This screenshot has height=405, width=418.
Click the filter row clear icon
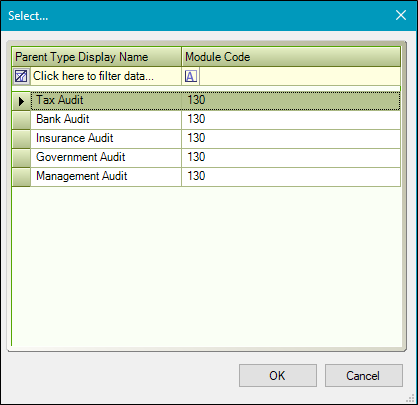coord(21,76)
